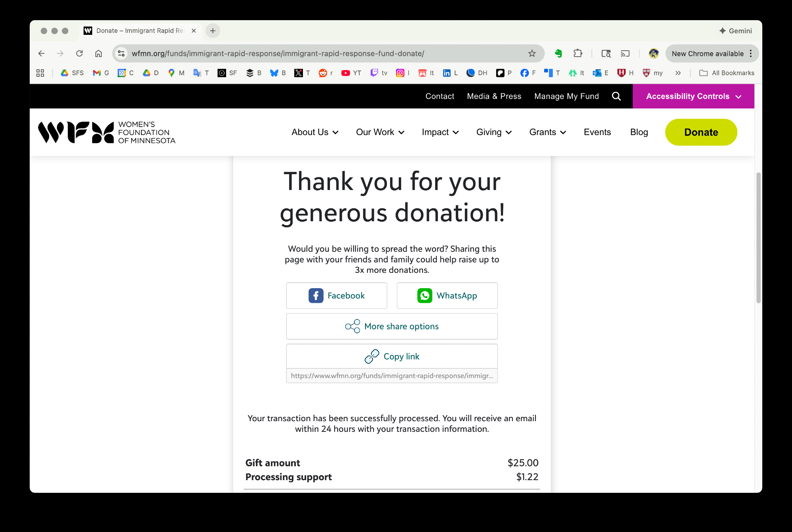Share the donation on Facebook
The height and width of the screenshot is (532, 792).
click(337, 296)
